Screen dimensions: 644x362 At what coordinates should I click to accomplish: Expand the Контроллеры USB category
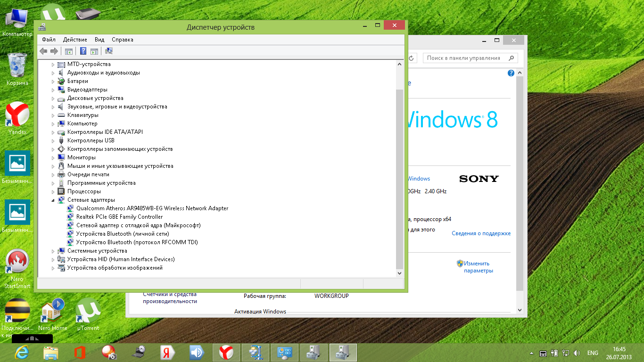click(x=53, y=140)
